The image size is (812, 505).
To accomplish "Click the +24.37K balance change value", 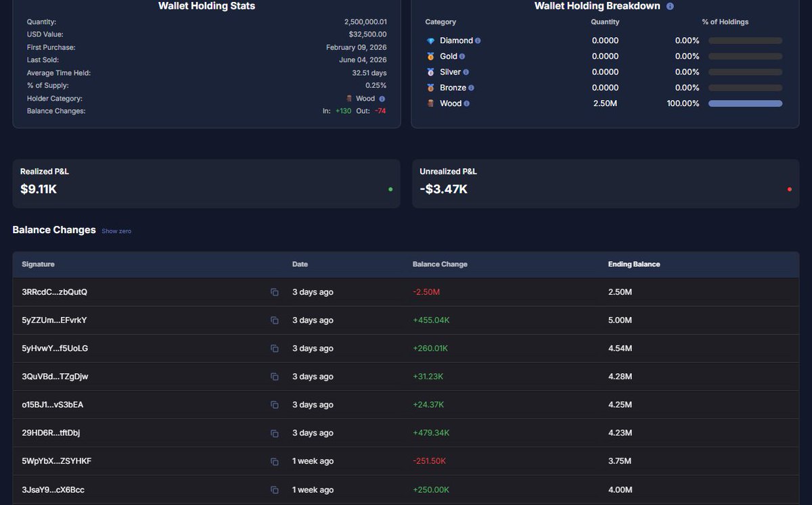I will 428,405.
